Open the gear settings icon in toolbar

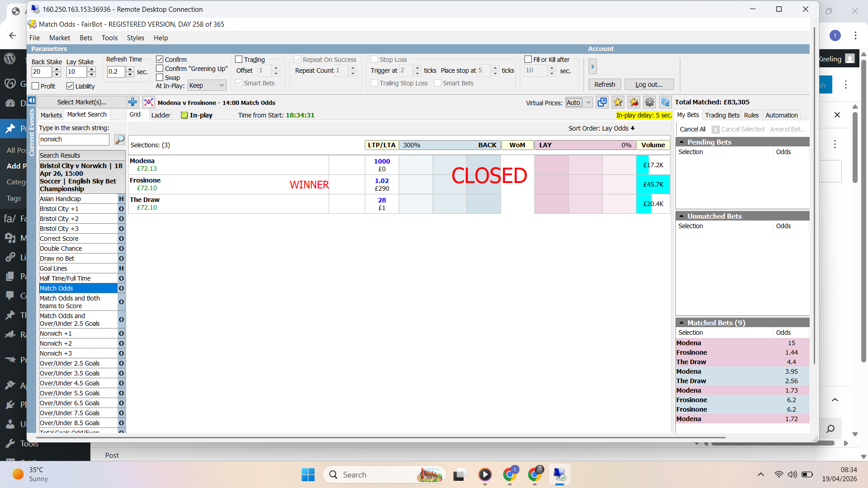(650, 102)
